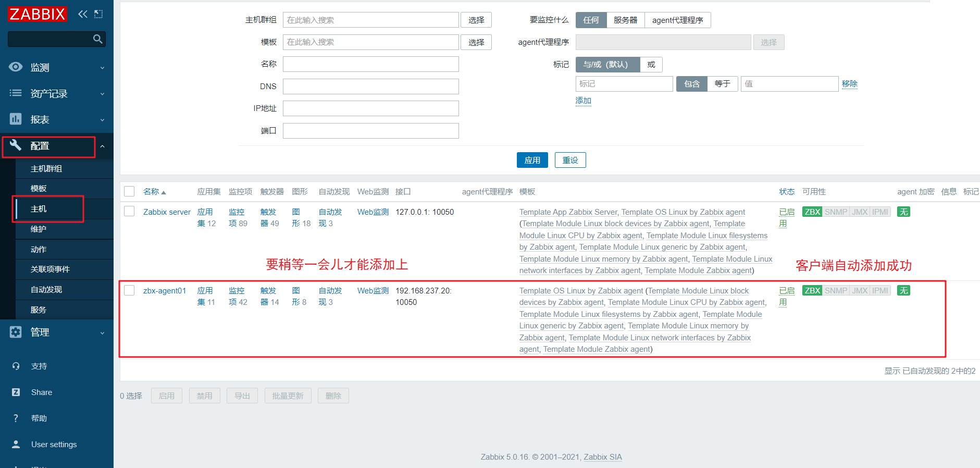
Task: Focus the IP地址 filter input field
Action: click(x=370, y=108)
